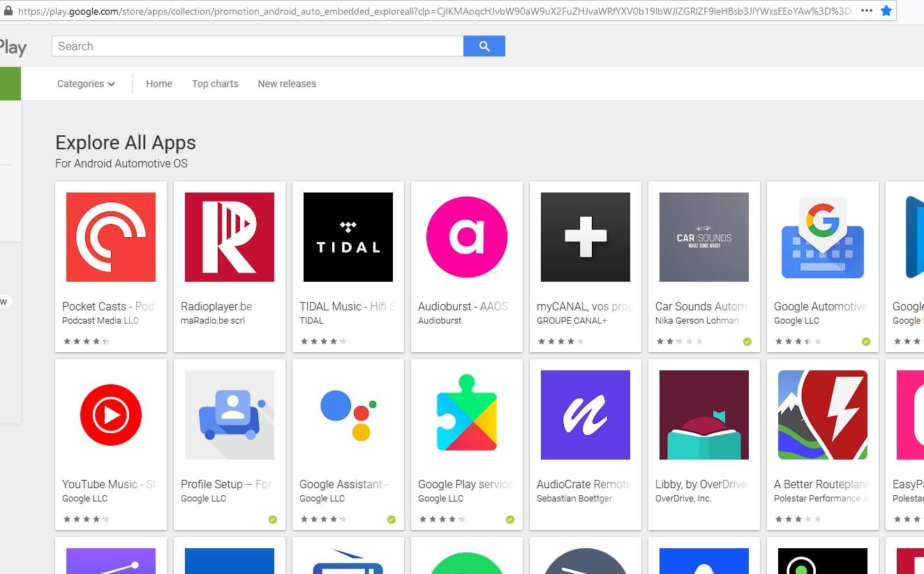Click the maRadio.be scrl developer link
Image resolution: width=924 pixels, height=574 pixels.
[x=213, y=321]
